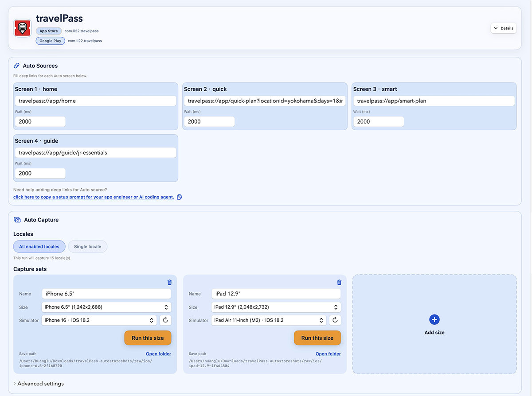The image size is (532, 396).
Task: Click the Screen 1 home deep link field
Action: [96, 101]
